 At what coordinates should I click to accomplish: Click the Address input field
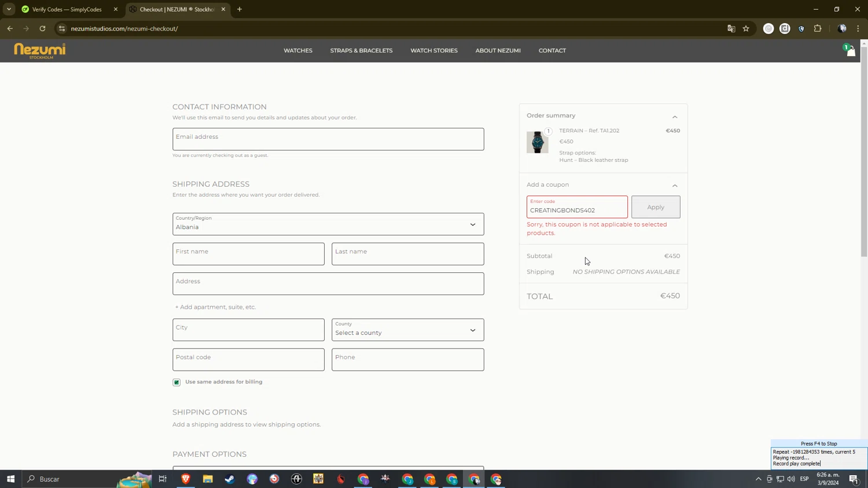coord(328,284)
